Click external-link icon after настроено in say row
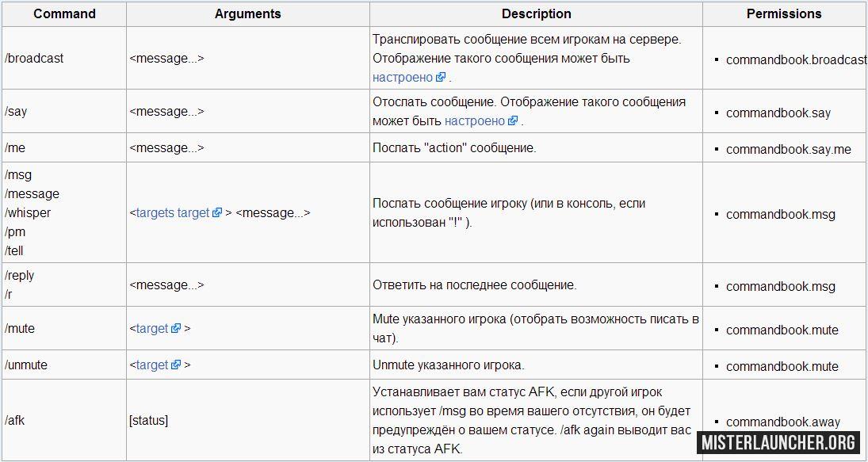This screenshot has width=868, height=462. [x=513, y=120]
